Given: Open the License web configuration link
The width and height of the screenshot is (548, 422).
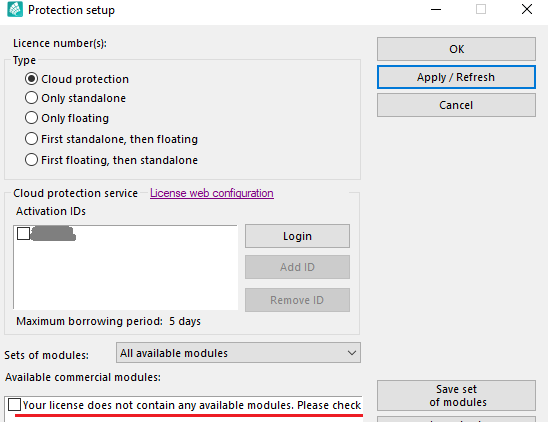Looking at the screenshot, I should tap(212, 193).
